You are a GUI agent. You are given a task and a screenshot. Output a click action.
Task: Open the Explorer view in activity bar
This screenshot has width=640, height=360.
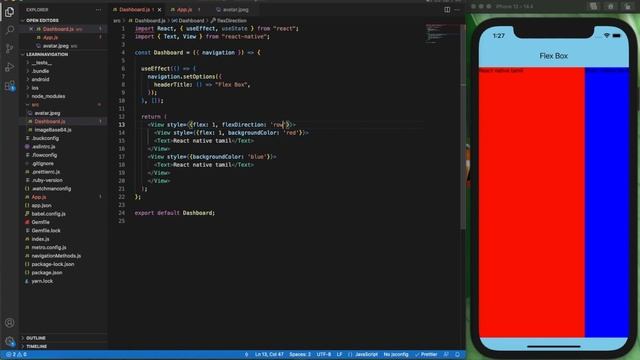[9, 12]
